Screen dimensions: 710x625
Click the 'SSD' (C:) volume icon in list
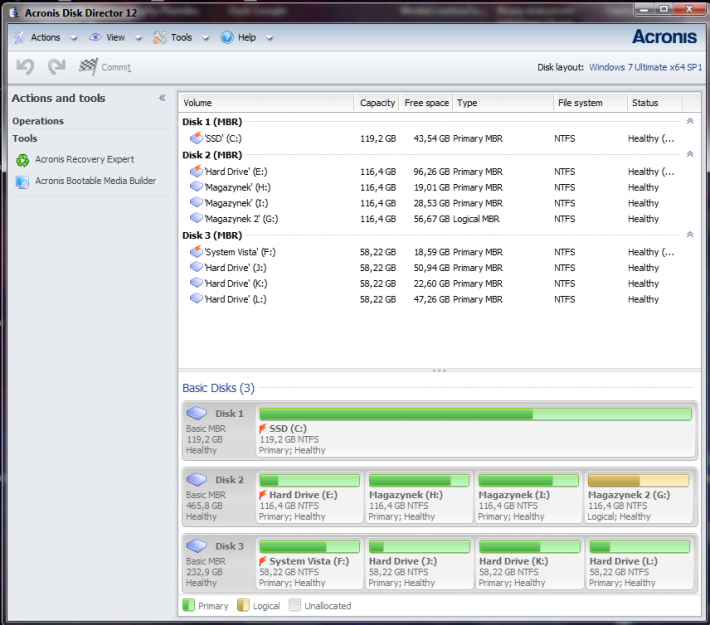(x=196, y=138)
